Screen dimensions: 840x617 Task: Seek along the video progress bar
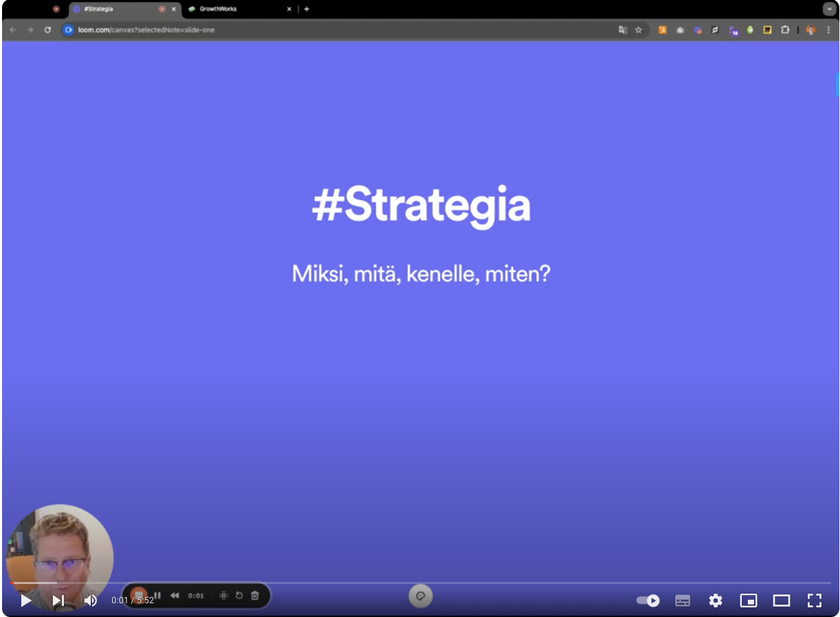pos(420,583)
